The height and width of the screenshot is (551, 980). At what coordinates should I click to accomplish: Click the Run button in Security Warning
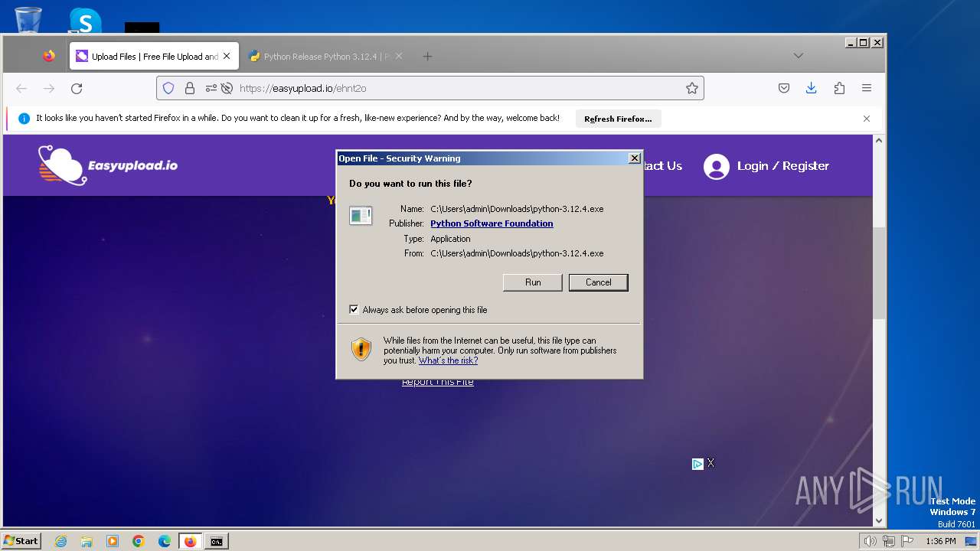tap(533, 282)
